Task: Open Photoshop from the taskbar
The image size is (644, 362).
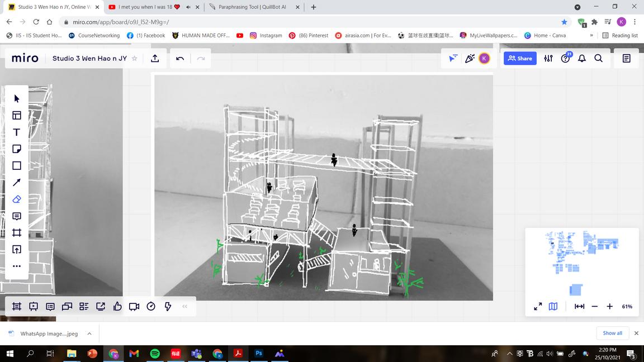Action: [259, 354]
